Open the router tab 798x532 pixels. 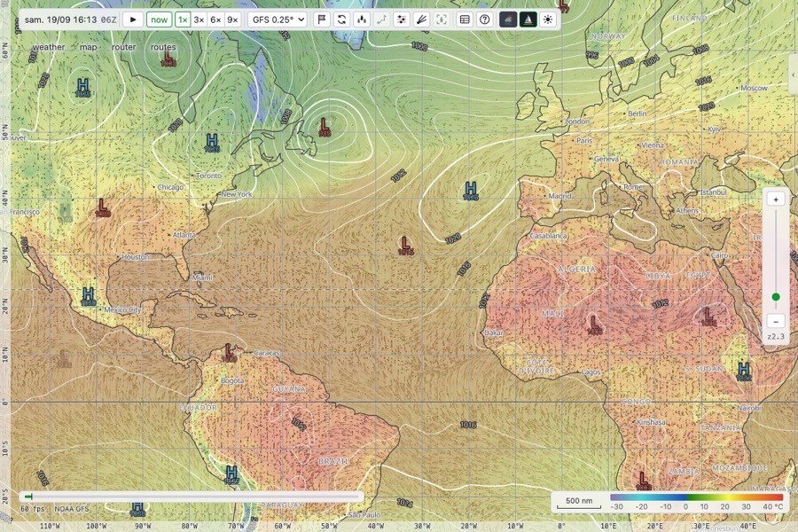click(123, 47)
